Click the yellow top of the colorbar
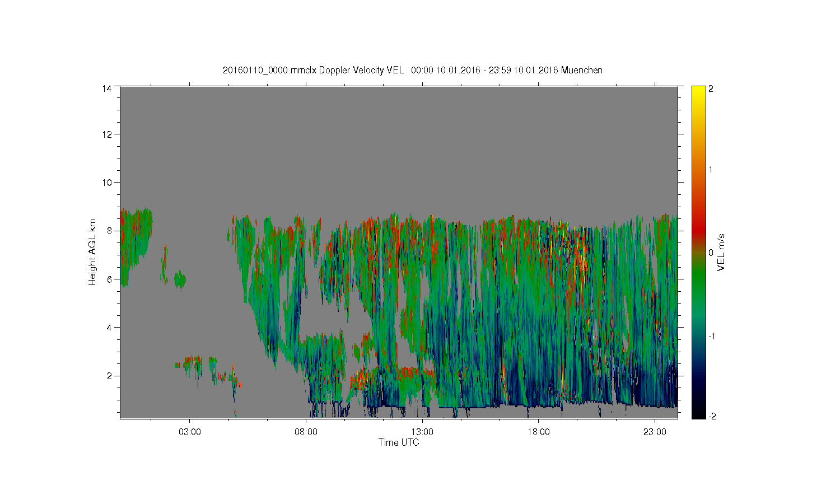This screenshot has height=504, width=840. pyautogui.click(x=698, y=95)
